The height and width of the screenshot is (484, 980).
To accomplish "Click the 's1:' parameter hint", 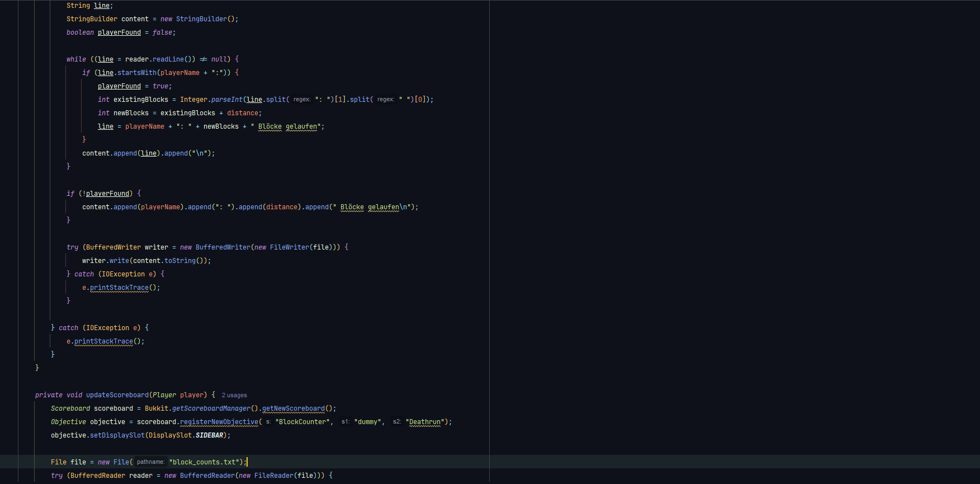I will point(345,422).
